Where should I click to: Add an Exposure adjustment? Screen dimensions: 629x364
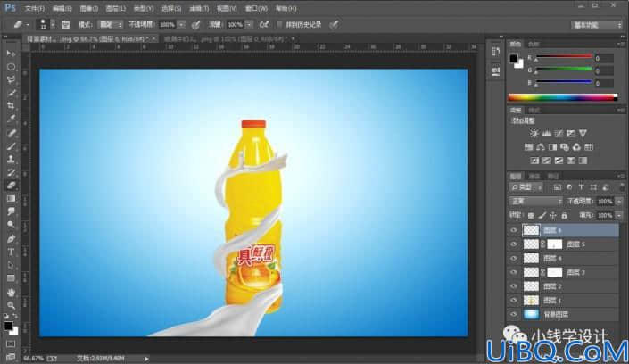(x=570, y=133)
